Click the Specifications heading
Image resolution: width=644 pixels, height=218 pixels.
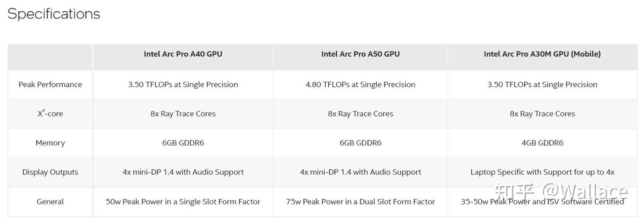point(54,14)
